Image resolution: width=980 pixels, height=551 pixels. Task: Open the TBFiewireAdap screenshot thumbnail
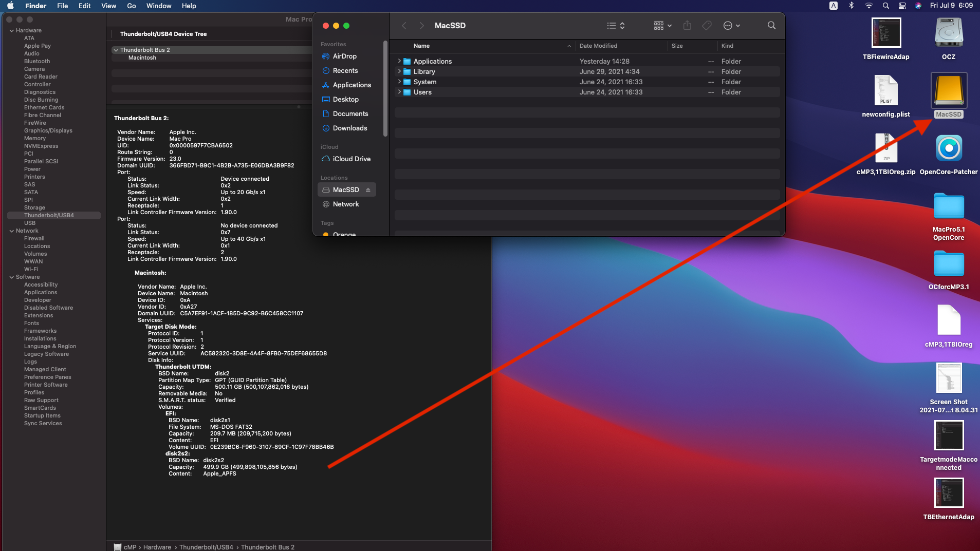[886, 33]
